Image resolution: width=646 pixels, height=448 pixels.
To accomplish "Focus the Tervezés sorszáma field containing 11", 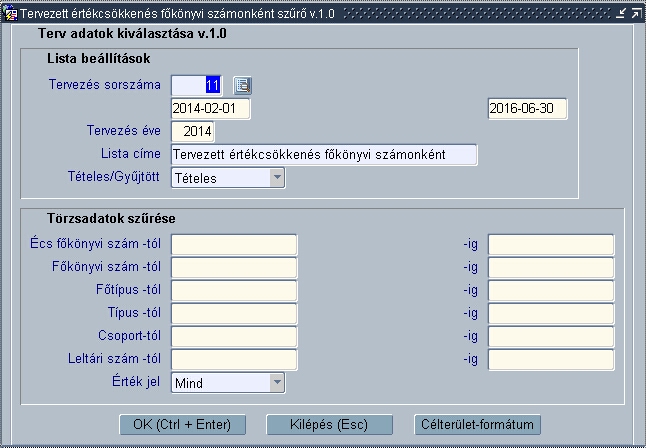I will coord(197,85).
